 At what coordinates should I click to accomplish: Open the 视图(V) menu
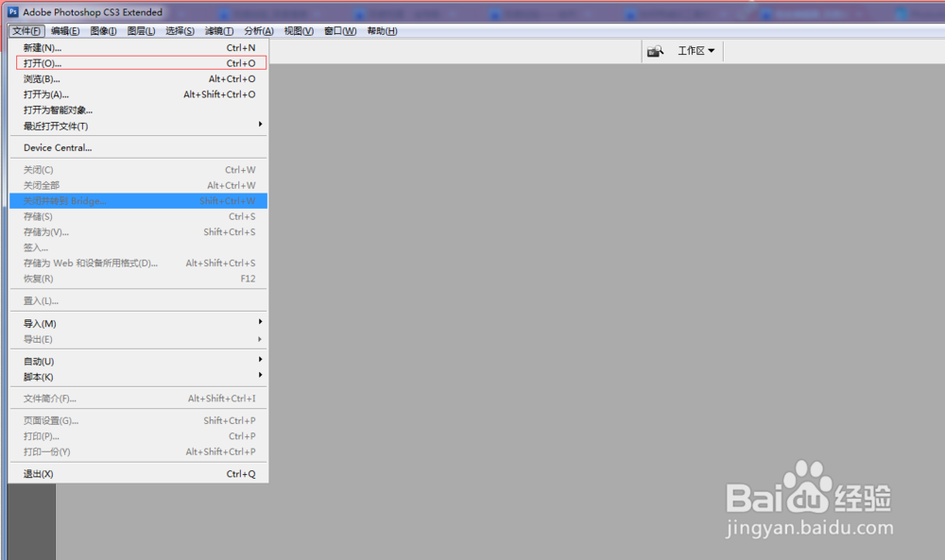299,31
